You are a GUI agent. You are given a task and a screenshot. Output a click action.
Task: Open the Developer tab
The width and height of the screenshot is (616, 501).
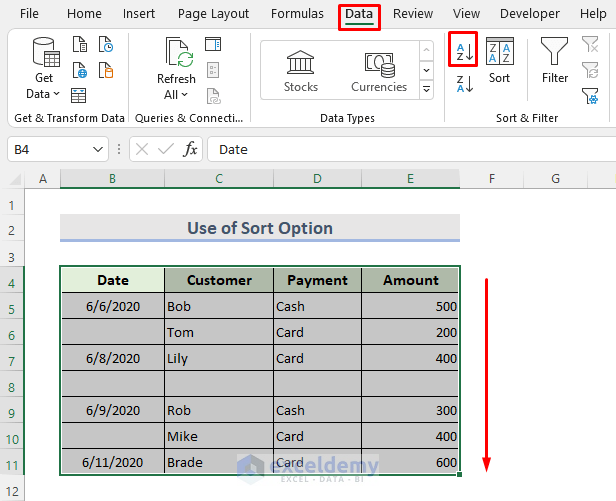pyautogui.click(x=529, y=14)
